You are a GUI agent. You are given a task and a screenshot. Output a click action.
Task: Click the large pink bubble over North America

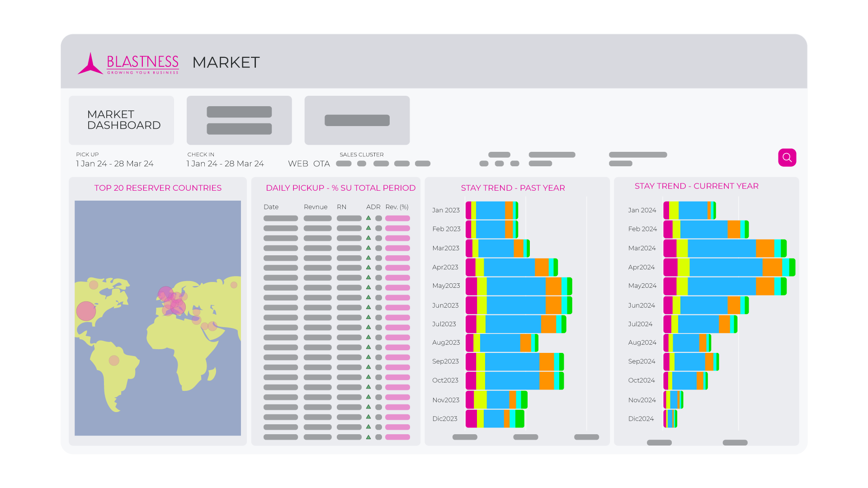pos(86,311)
